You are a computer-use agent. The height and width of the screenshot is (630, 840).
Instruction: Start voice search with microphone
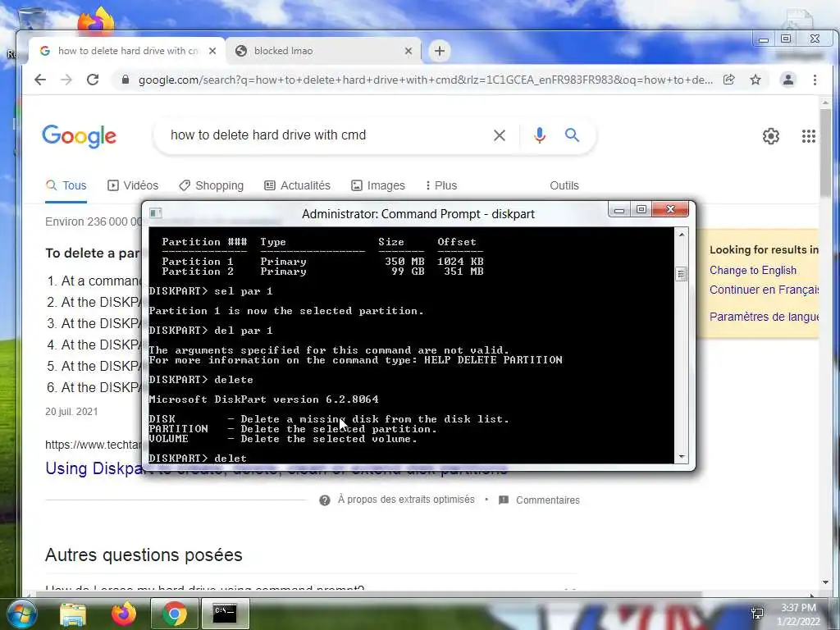click(540, 135)
